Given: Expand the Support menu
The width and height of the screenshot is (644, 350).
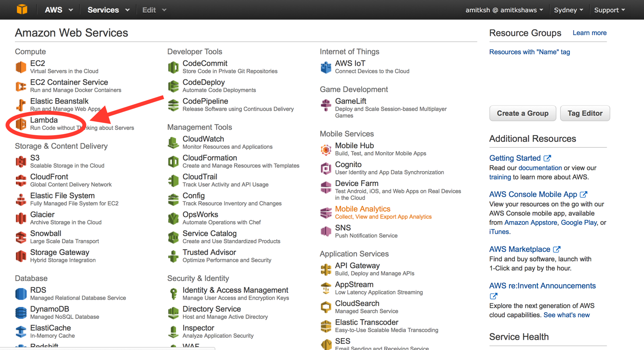Looking at the screenshot, I should coord(609,10).
